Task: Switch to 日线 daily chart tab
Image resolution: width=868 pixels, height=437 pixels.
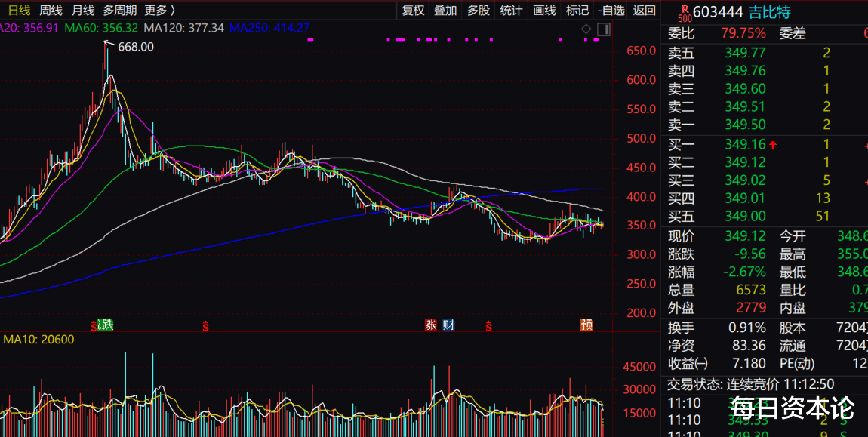Action: pyautogui.click(x=20, y=10)
